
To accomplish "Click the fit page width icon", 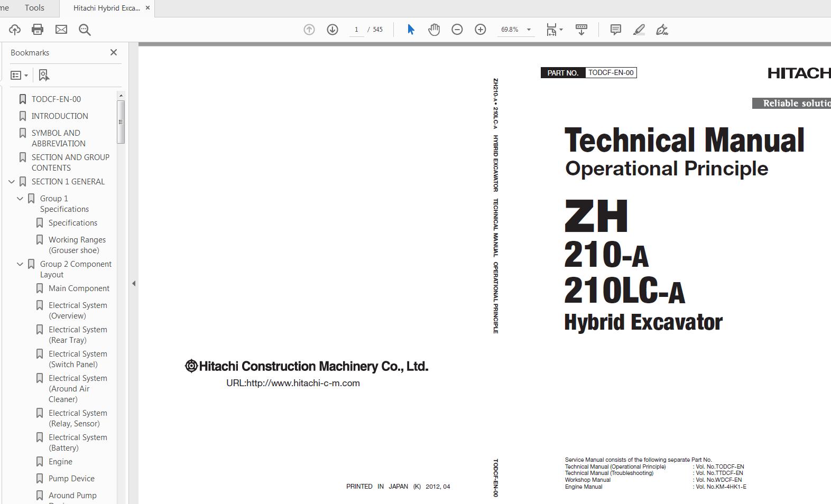I will (551, 30).
